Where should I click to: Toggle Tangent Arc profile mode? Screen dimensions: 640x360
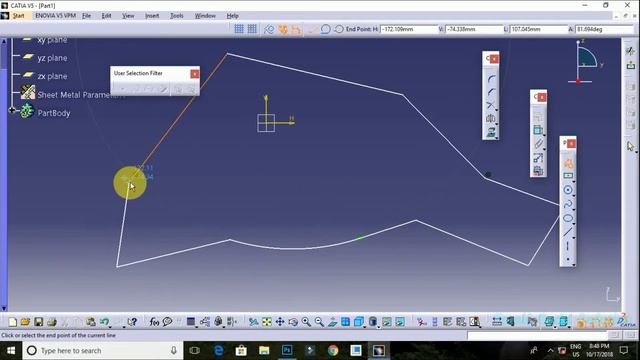(x=325, y=29)
